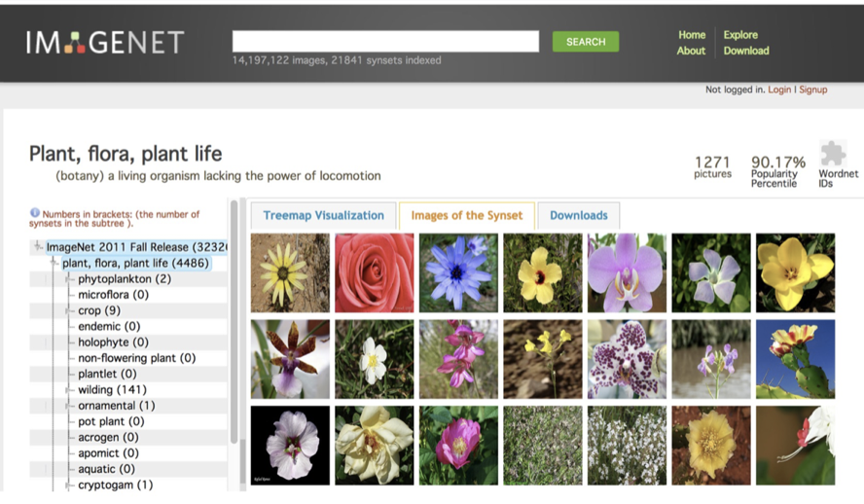Open the Downloads tab
The image size is (864, 504).
(x=578, y=215)
